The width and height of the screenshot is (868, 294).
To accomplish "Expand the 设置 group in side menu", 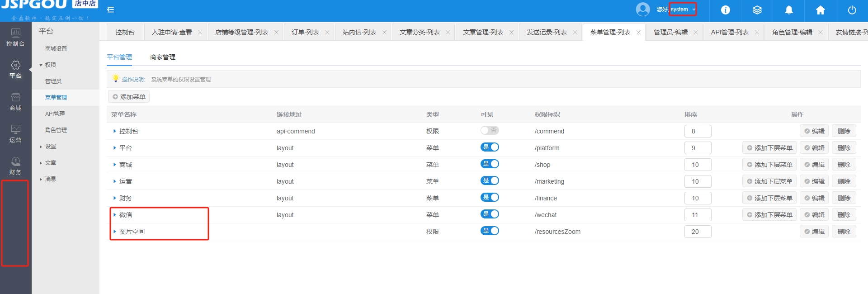I will click(x=51, y=147).
